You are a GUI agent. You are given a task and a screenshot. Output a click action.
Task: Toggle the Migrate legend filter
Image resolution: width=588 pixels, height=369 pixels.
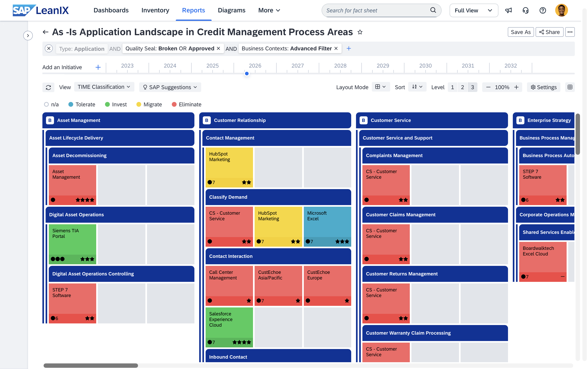click(x=149, y=105)
